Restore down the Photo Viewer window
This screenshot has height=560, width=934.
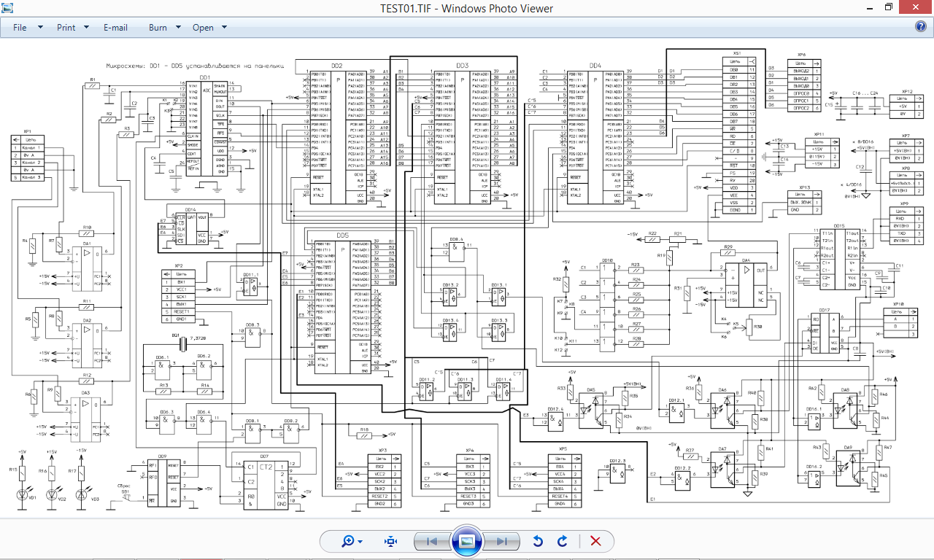pyautogui.click(x=889, y=8)
